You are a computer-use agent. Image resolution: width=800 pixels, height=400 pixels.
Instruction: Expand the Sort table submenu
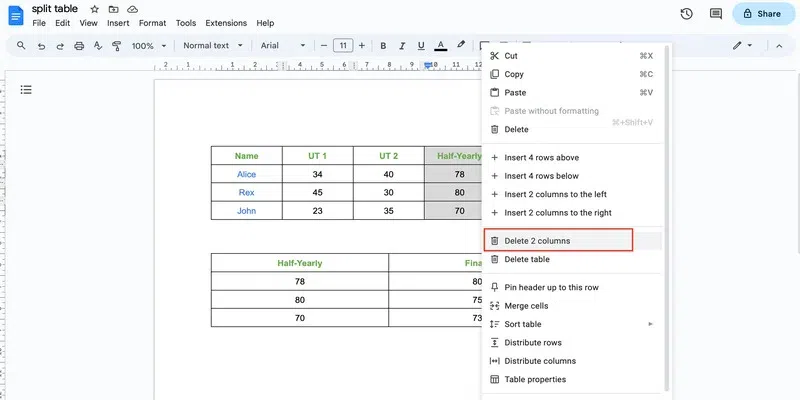572,324
